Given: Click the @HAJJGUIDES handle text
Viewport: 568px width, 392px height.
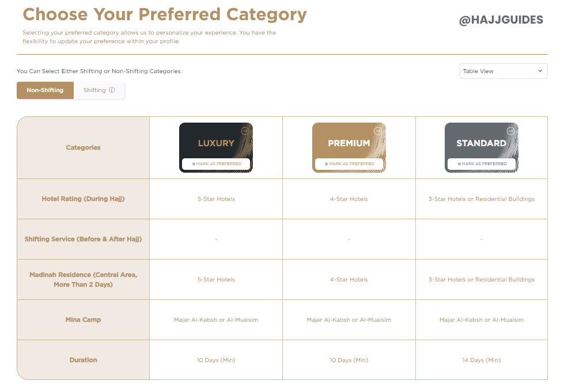Looking at the screenshot, I should (501, 20).
